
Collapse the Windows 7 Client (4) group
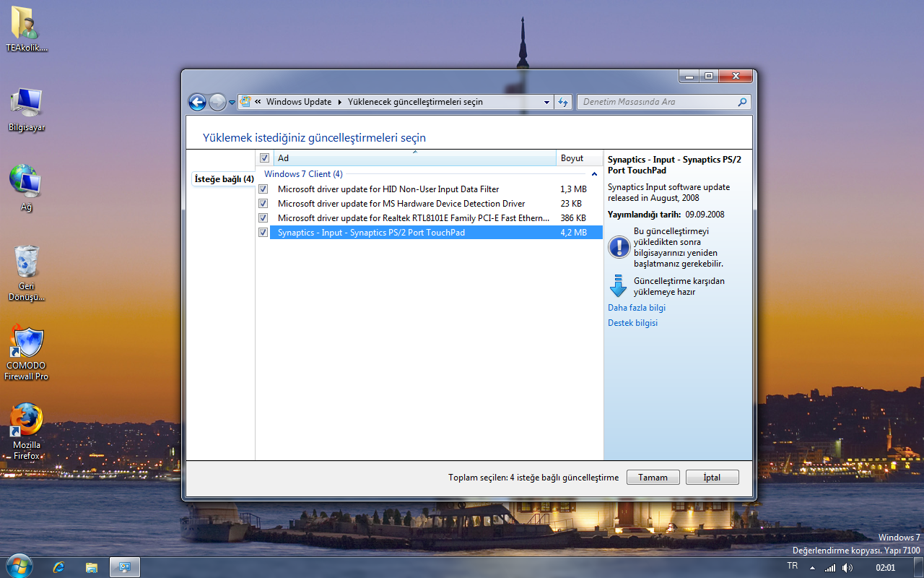[x=594, y=174]
